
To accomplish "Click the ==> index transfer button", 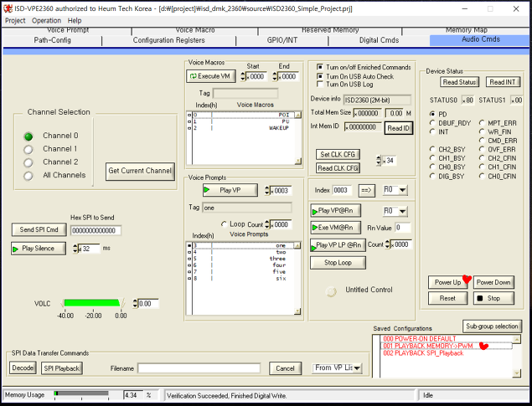I will (x=366, y=191).
